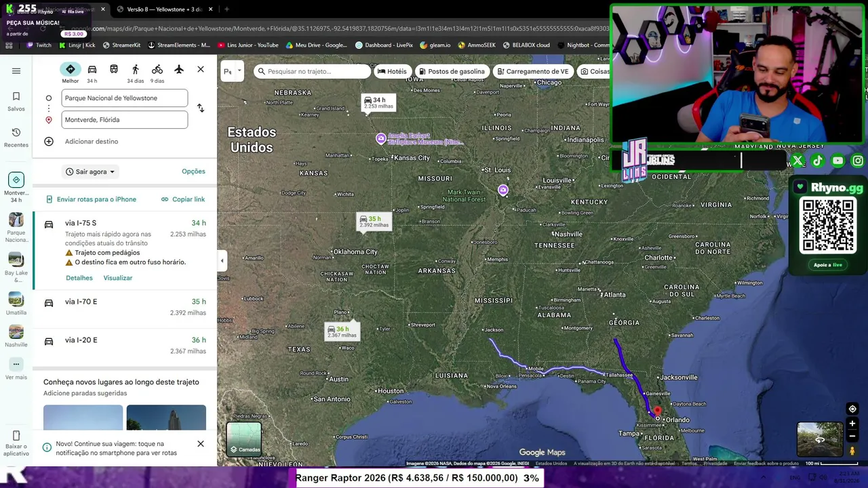Screen dimensions: 868x488
Task: Click Copiar link
Action: [183, 199]
